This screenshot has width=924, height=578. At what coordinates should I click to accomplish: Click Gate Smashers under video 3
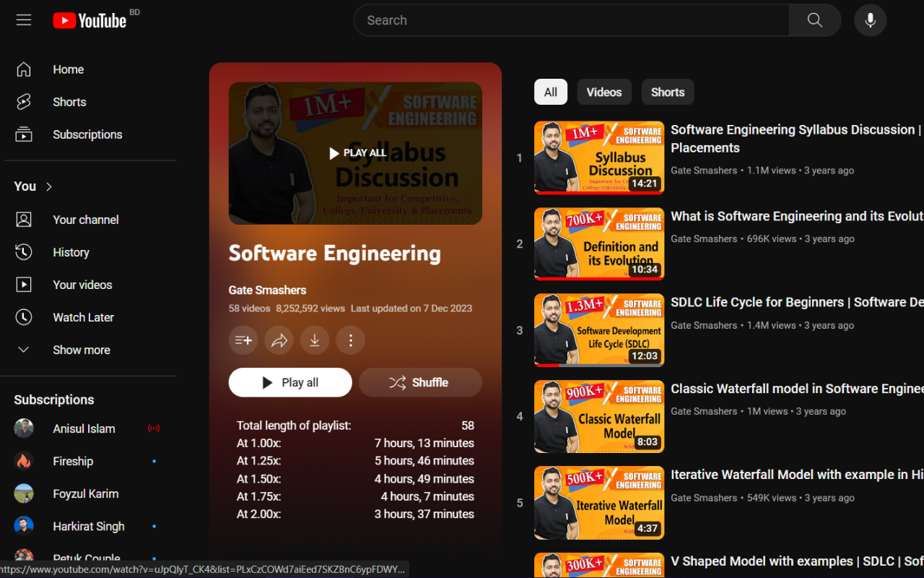click(x=704, y=325)
